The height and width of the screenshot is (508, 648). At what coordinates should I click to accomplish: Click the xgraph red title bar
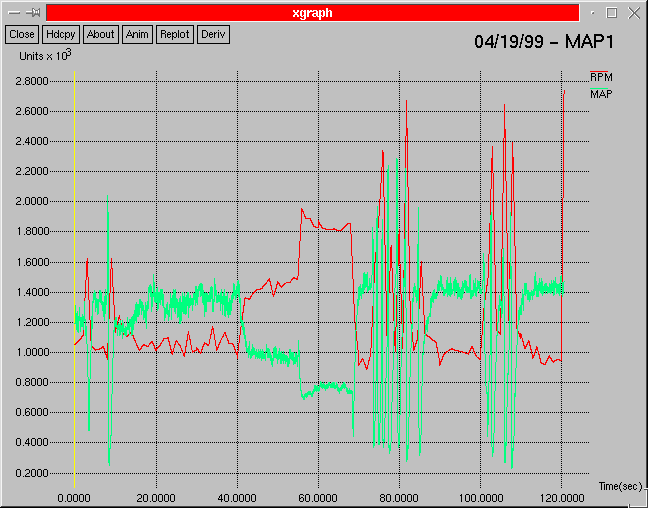pyautogui.click(x=312, y=13)
